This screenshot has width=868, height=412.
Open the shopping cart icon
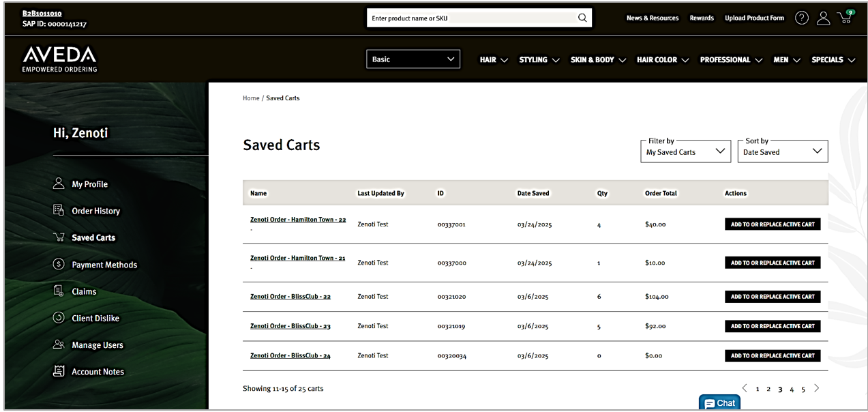[845, 18]
